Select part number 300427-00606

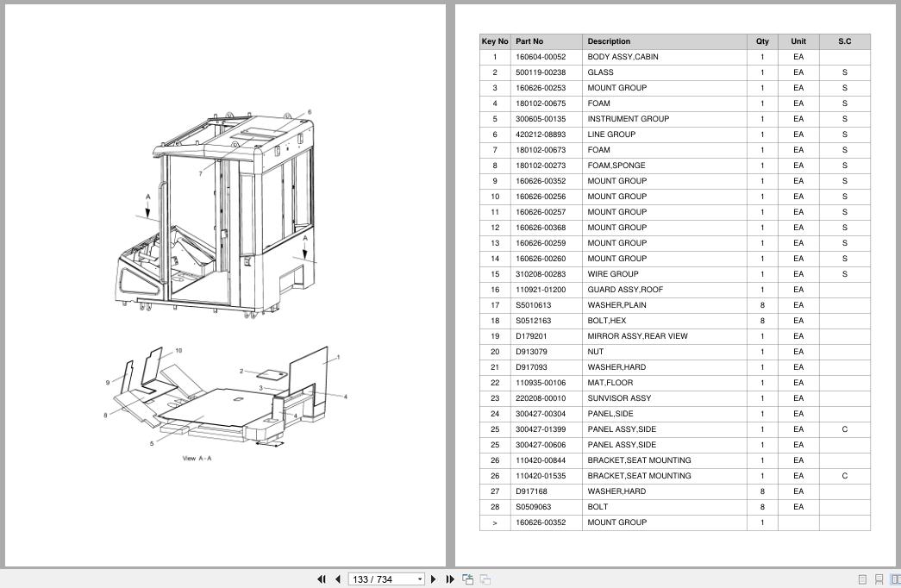pyautogui.click(x=540, y=445)
